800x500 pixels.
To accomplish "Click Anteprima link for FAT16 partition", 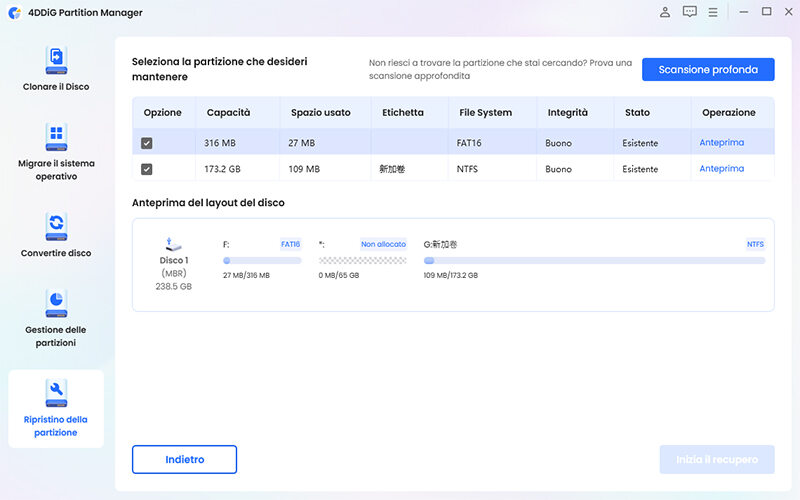I will coord(721,143).
